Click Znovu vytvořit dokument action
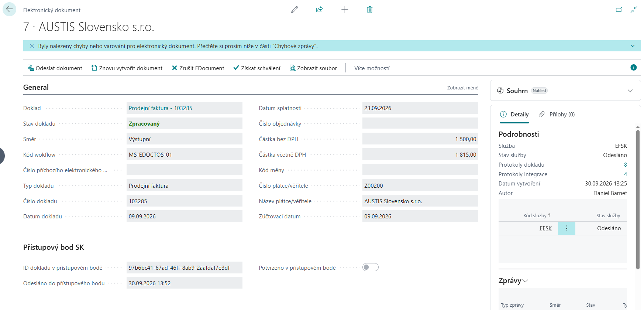The image size is (644, 310). 127,68
